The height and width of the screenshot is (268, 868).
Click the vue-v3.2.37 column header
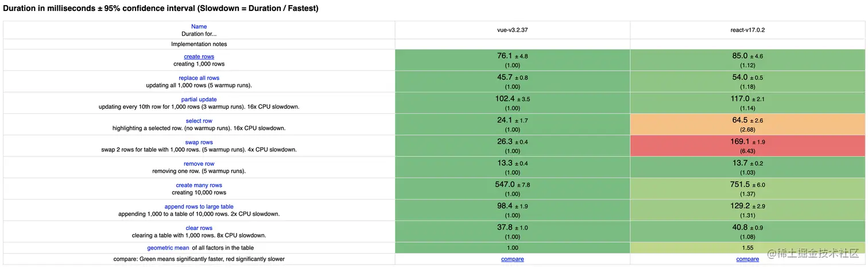click(513, 30)
